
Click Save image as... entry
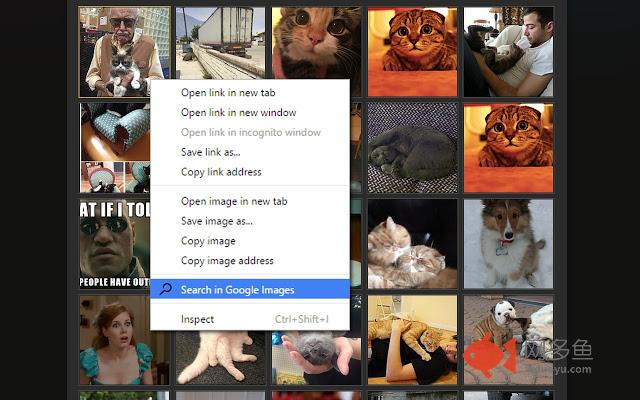coord(217,221)
